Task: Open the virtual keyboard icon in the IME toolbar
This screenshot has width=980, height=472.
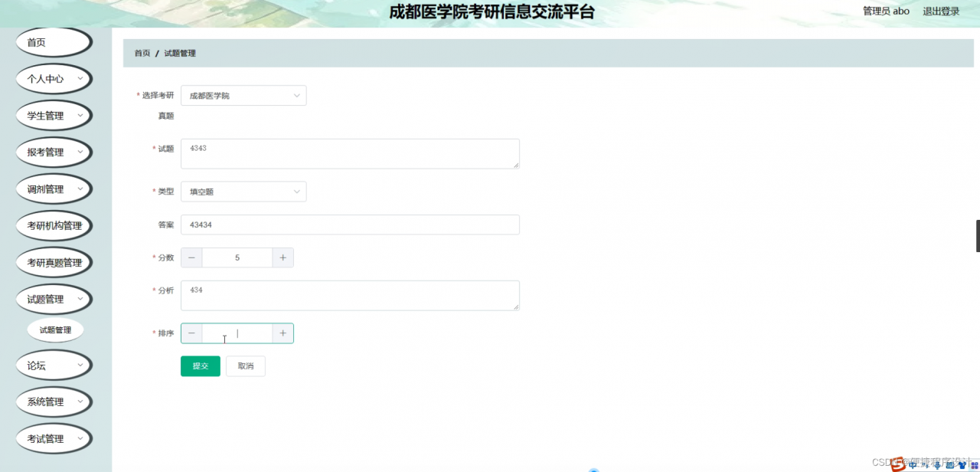Action: pos(949,465)
